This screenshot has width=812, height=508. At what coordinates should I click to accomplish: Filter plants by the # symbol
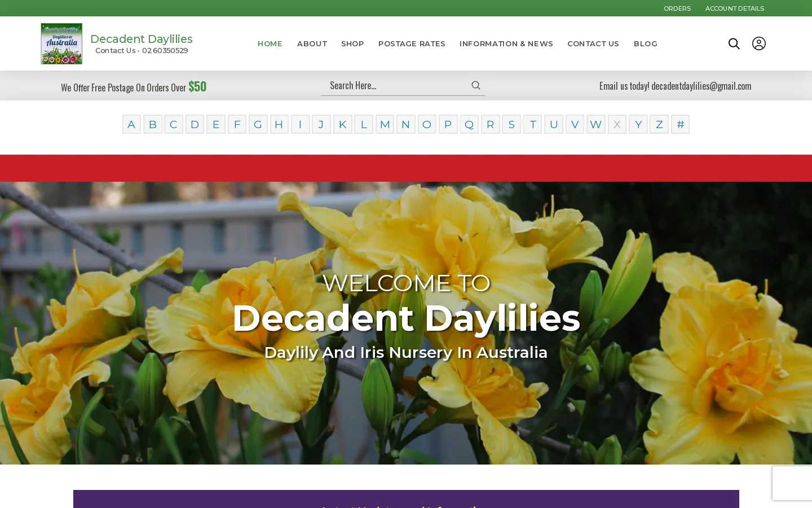tap(680, 124)
